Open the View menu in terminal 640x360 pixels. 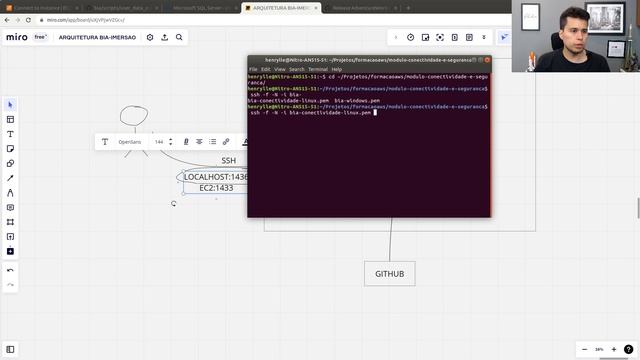point(280,69)
